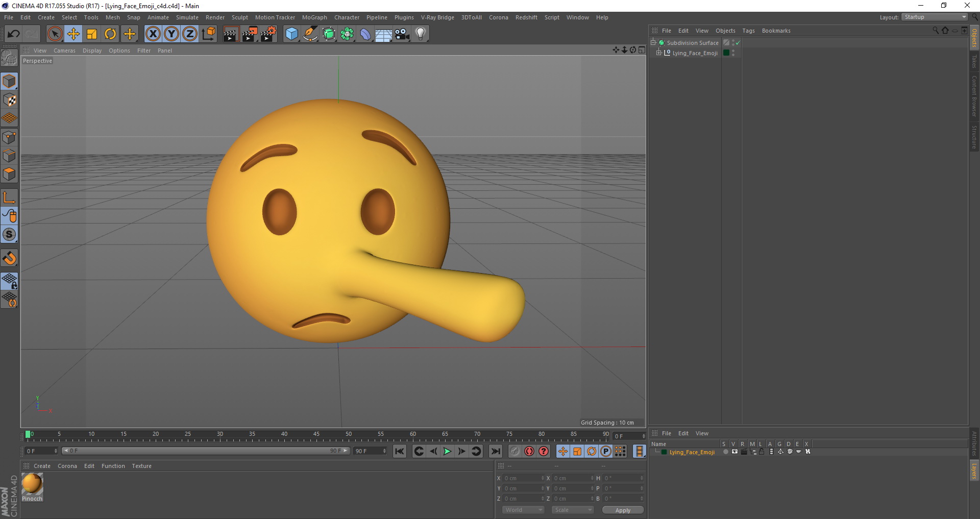Open the Scale mode dropdown
This screenshot has width=980, height=519.
pyautogui.click(x=572, y=510)
